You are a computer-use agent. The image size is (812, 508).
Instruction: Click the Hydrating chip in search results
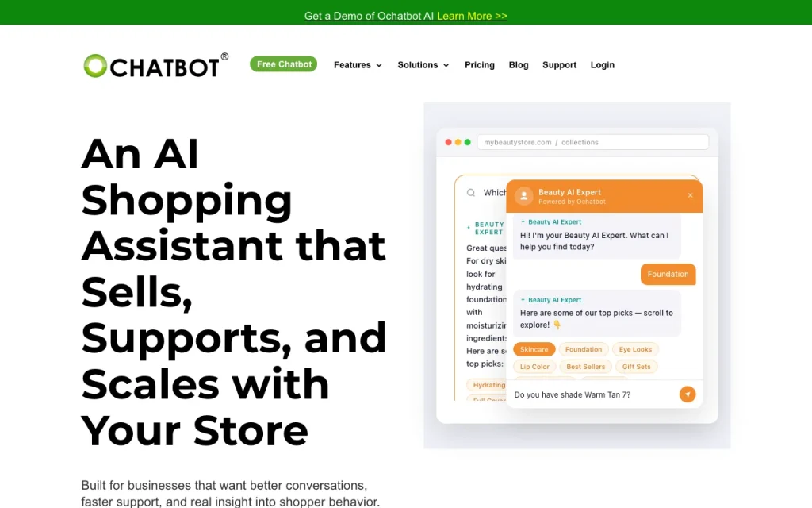point(486,385)
